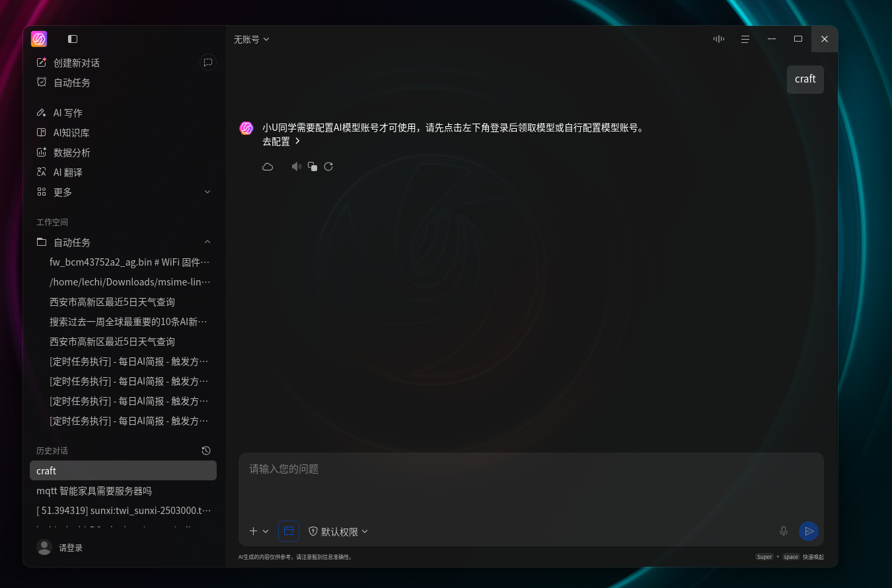The width and height of the screenshot is (892, 588).
Task: Click the UOS AI app logo
Action: click(39, 39)
